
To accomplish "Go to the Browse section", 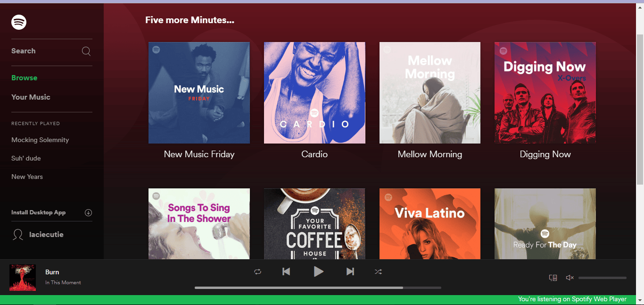I will (x=24, y=78).
